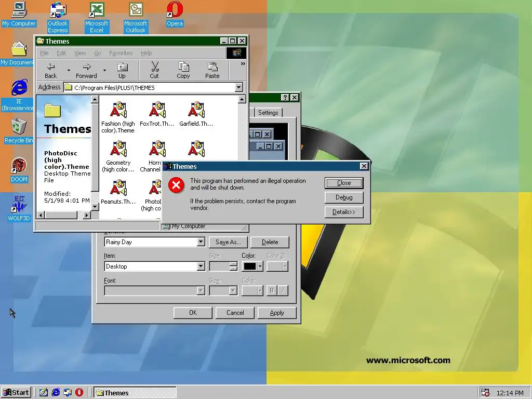Open the Edit menu

click(x=61, y=53)
